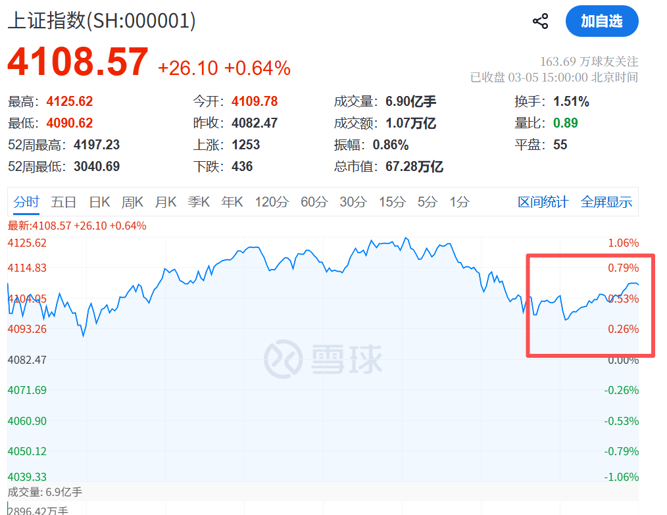Select the 5分 interval tab
Image resolution: width=667 pixels, height=515 pixels.
click(x=427, y=202)
